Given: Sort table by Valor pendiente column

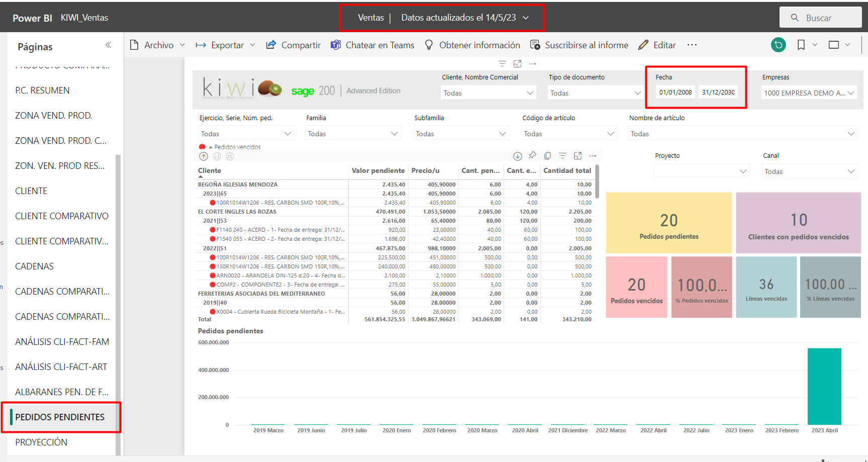Looking at the screenshot, I should (x=378, y=171).
